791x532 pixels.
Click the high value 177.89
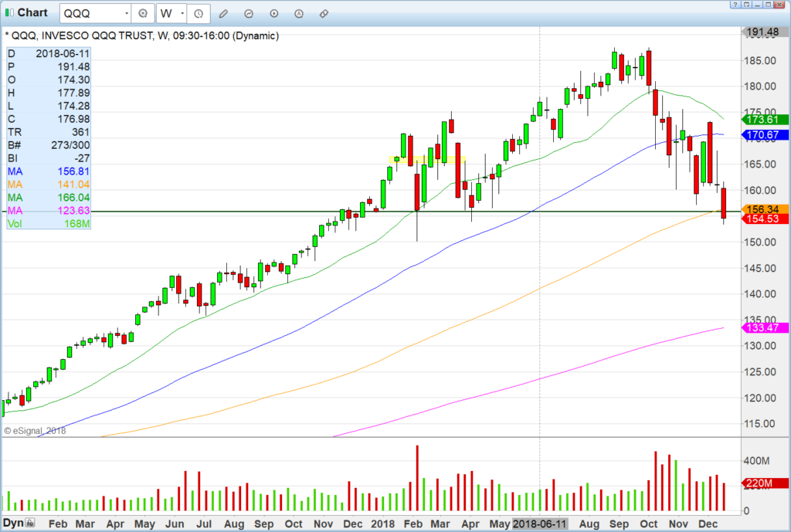pos(73,93)
